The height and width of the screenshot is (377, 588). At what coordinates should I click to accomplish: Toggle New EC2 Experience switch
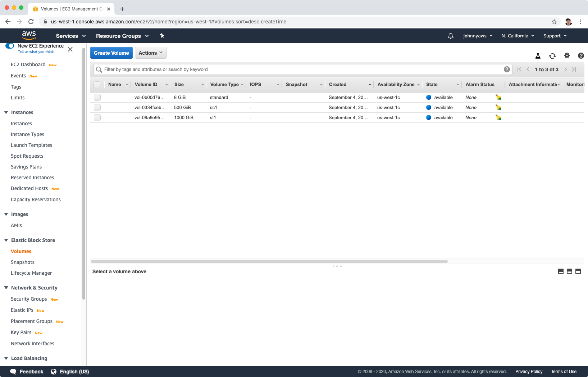(10, 46)
